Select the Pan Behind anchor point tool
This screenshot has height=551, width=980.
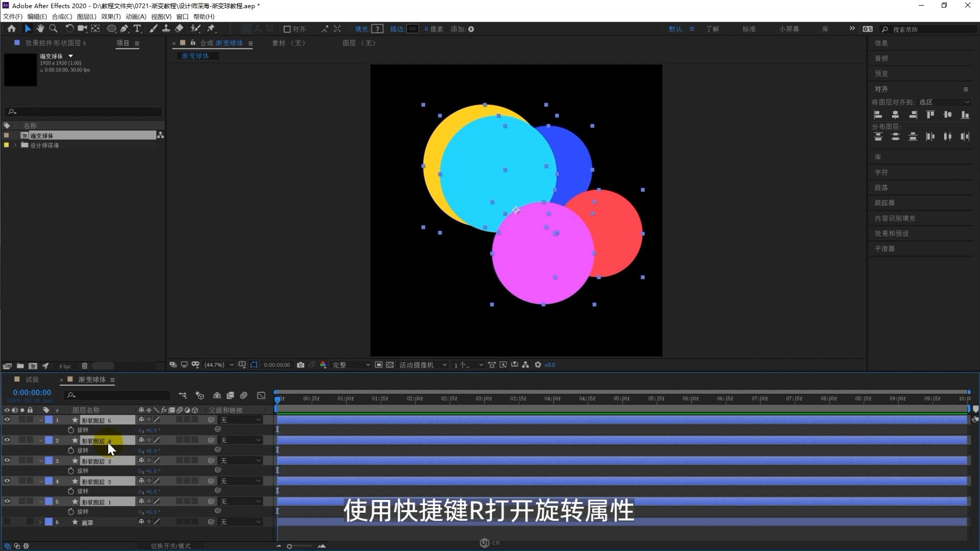95,29
